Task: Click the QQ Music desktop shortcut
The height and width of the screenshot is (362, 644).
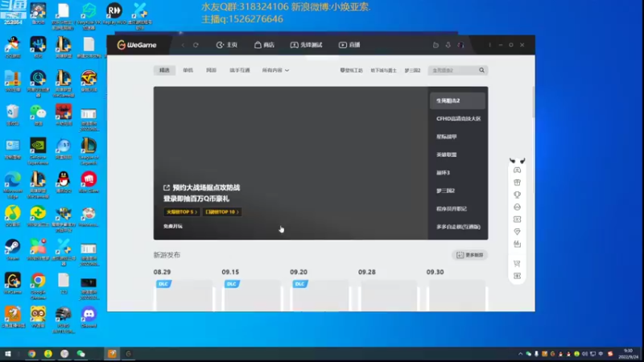Action: [13, 216]
